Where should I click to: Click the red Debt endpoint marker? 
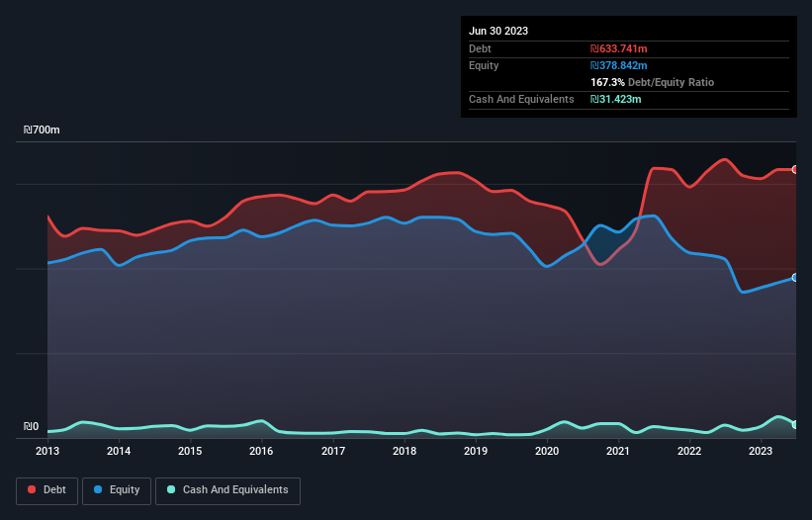795,170
